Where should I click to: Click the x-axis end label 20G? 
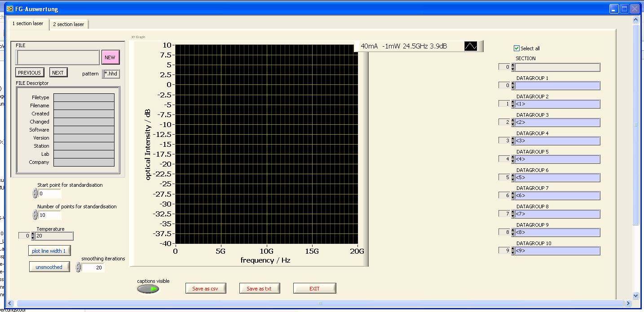[357, 251]
